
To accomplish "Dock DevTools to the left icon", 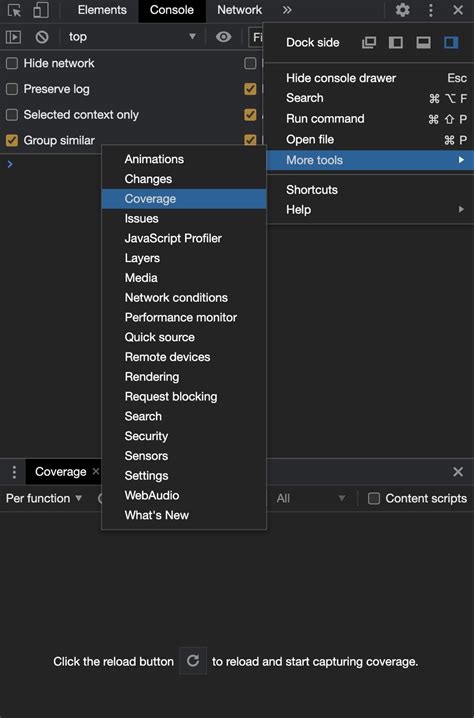I will pos(396,43).
